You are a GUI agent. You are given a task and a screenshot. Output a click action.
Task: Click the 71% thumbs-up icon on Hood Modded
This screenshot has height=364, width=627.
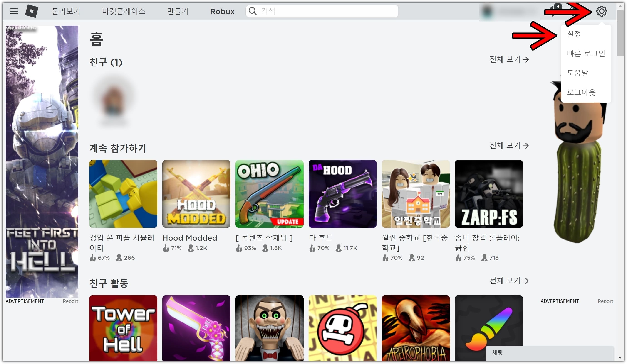(166, 248)
